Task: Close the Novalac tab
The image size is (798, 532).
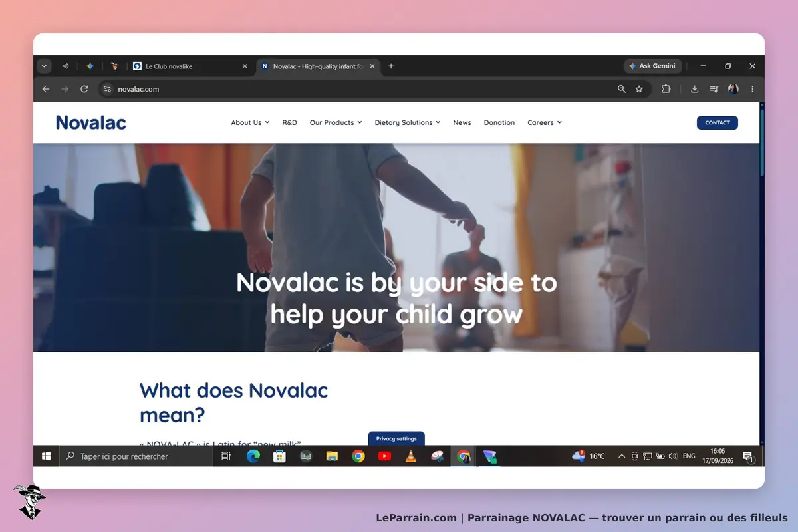Action: click(372, 66)
